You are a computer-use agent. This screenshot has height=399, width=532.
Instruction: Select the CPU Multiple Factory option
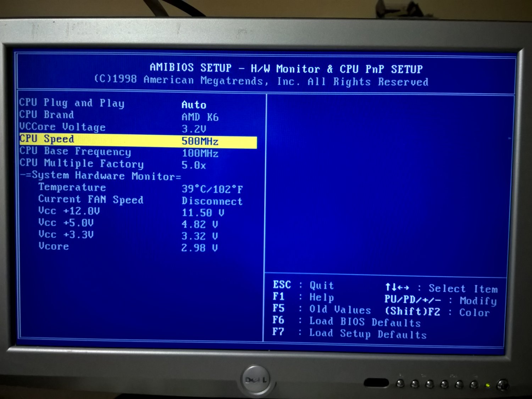(x=81, y=164)
